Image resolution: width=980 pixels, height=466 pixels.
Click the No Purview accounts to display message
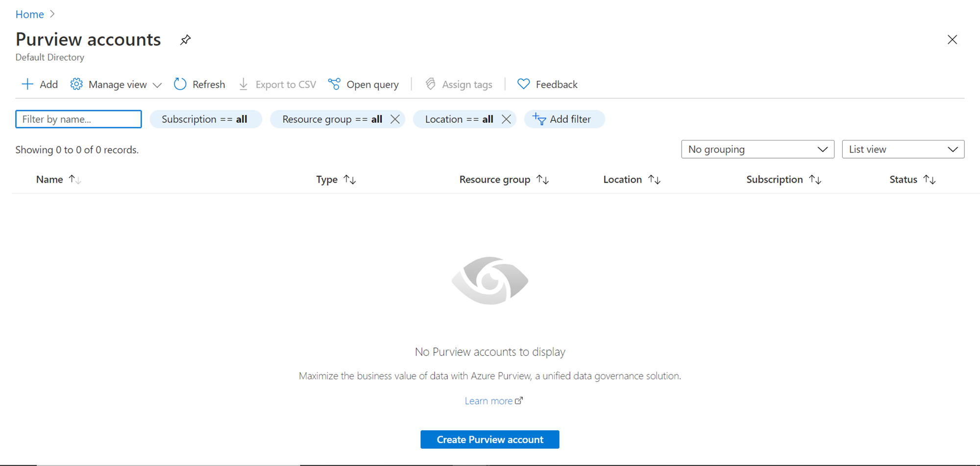point(490,352)
